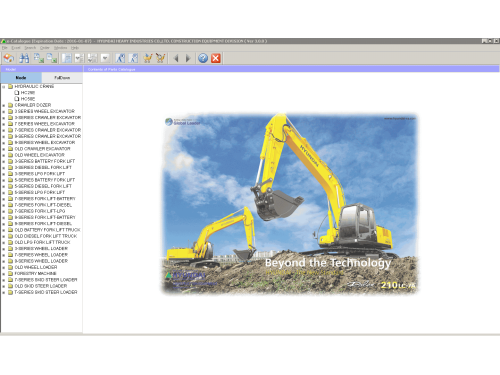Select OLD BATTERY FORK LIFT TRUCK
This screenshot has height=375, width=500.
[47, 230]
